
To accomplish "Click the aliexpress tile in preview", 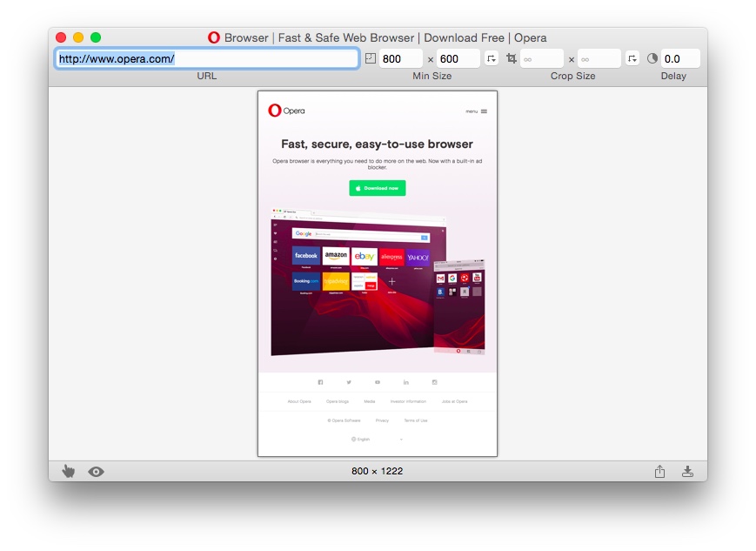I will point(391,257).
